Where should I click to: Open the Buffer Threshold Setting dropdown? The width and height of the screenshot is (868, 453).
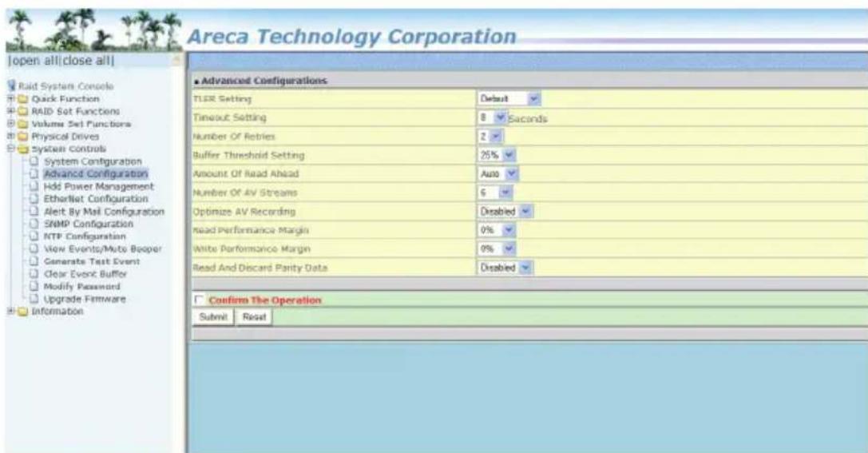[x=497, y=155]
